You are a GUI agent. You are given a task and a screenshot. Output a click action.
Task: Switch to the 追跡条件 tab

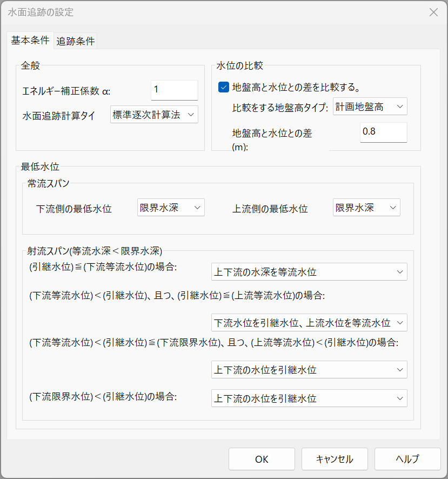(x=75, y=41)
